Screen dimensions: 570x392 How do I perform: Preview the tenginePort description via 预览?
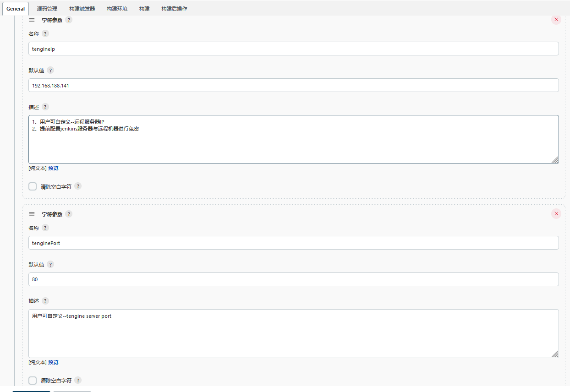pyautogui.click(x=53, y=362)
